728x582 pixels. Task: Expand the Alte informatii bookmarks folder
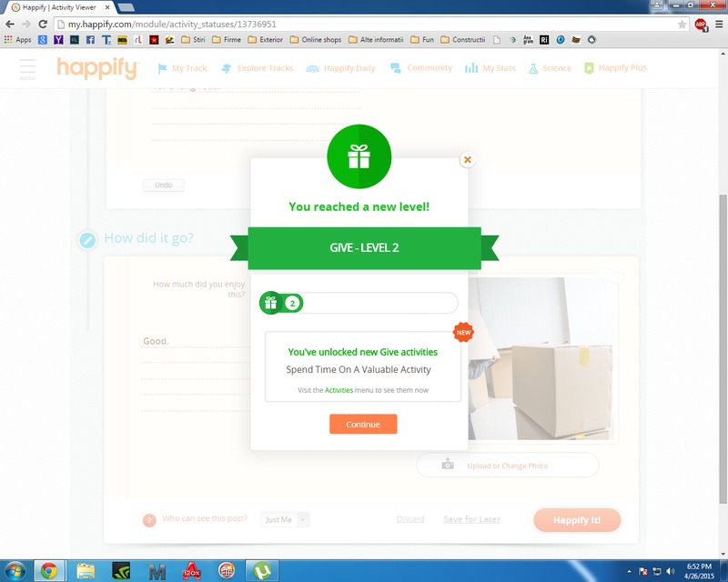click(x=376, y=40)
